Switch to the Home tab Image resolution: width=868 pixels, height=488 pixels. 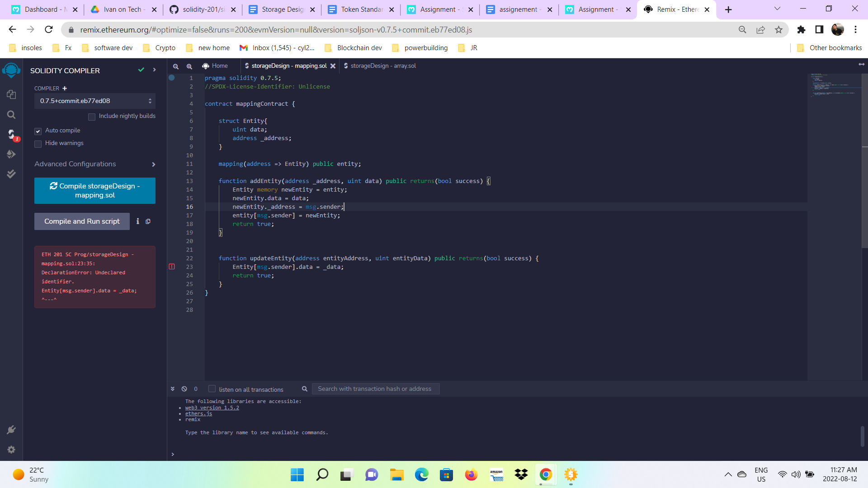215,66
